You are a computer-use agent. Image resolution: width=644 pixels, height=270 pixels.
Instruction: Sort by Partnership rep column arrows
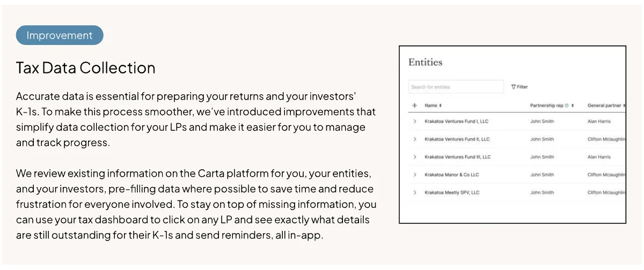pos(573,106)
